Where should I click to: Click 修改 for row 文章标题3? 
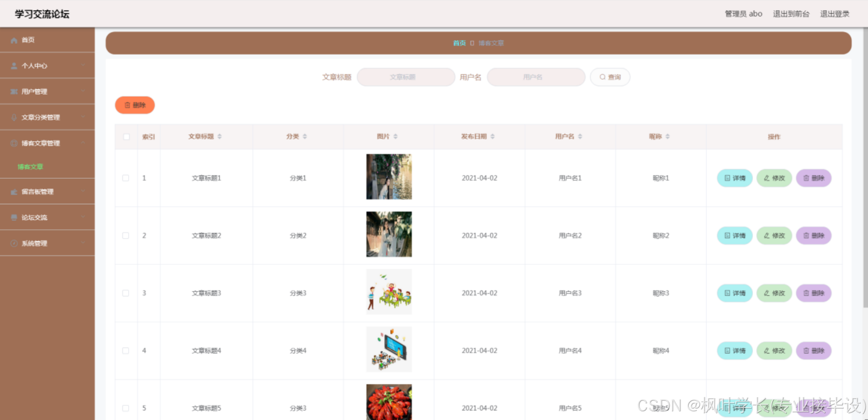point(774,293)
